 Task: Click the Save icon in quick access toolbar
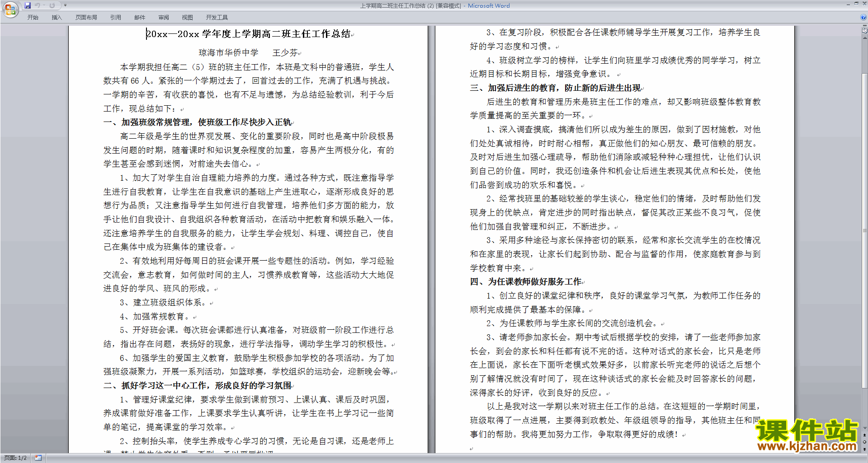28,5
